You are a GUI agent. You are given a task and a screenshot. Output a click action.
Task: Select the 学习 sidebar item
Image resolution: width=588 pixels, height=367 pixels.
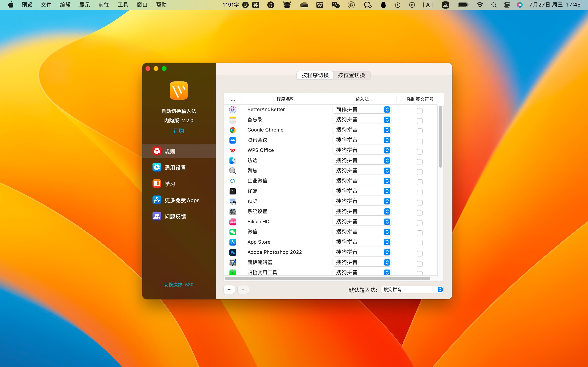pyautogui.click(x=170, y=183)
